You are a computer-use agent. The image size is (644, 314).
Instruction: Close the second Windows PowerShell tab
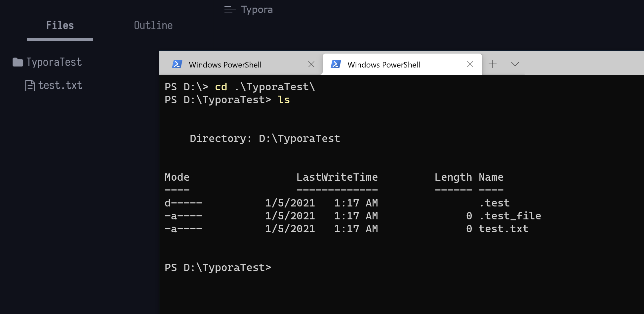click(x=470, y=64)
